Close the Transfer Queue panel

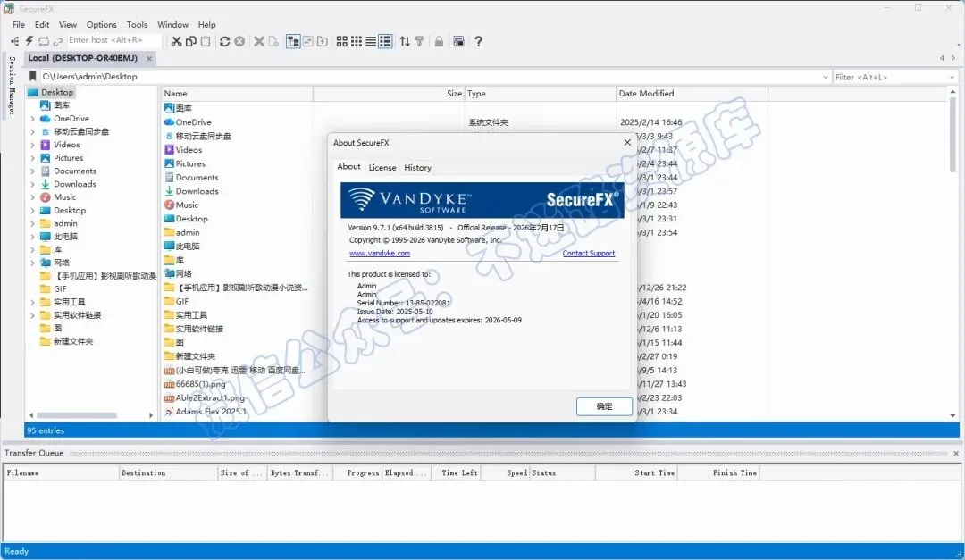[x=956, y=453]
